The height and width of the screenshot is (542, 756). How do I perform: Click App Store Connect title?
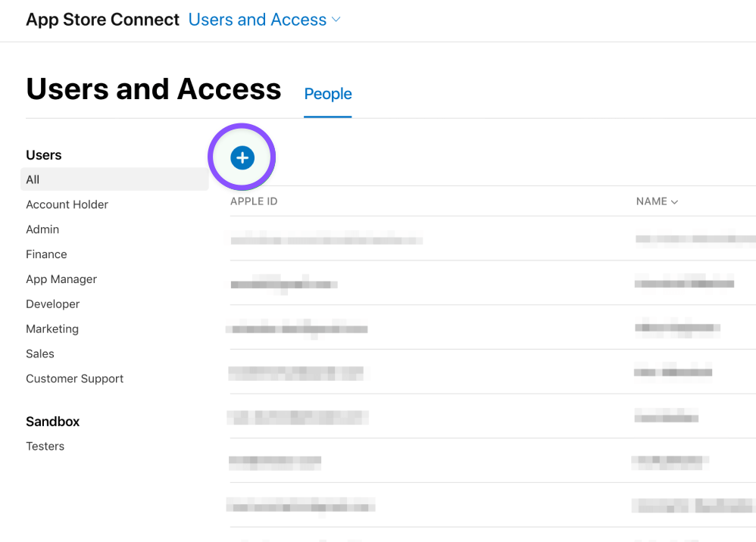click(103, 20)
